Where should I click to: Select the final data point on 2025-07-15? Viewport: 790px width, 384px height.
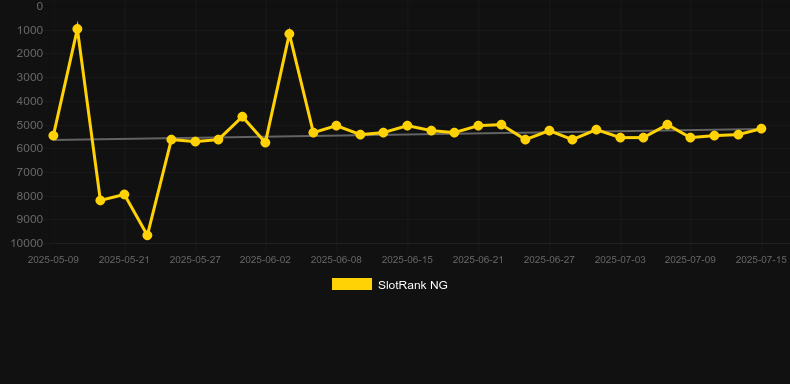761,129
